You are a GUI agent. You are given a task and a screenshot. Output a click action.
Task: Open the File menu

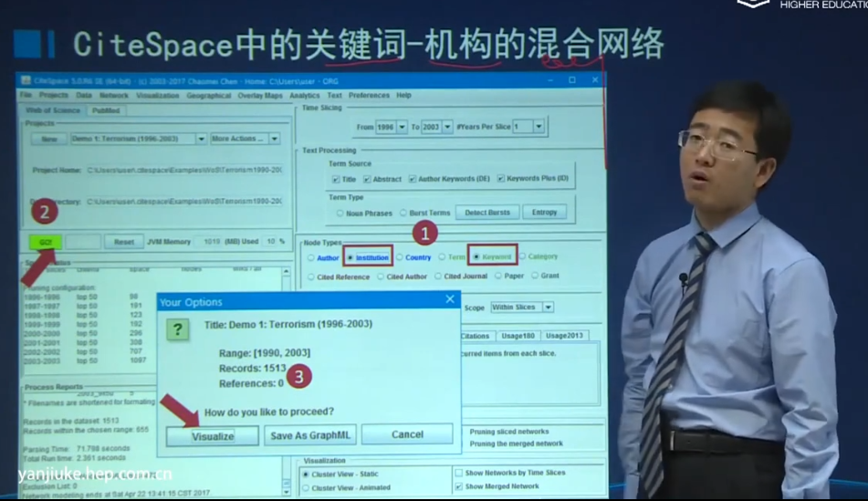pyautogui.click(x=26, y=95)
